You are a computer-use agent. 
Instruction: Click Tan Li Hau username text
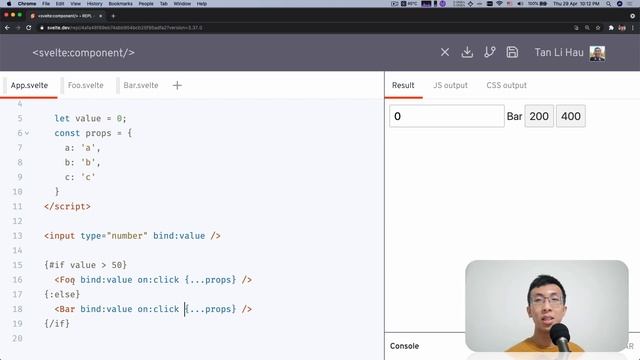click(559, 53)
